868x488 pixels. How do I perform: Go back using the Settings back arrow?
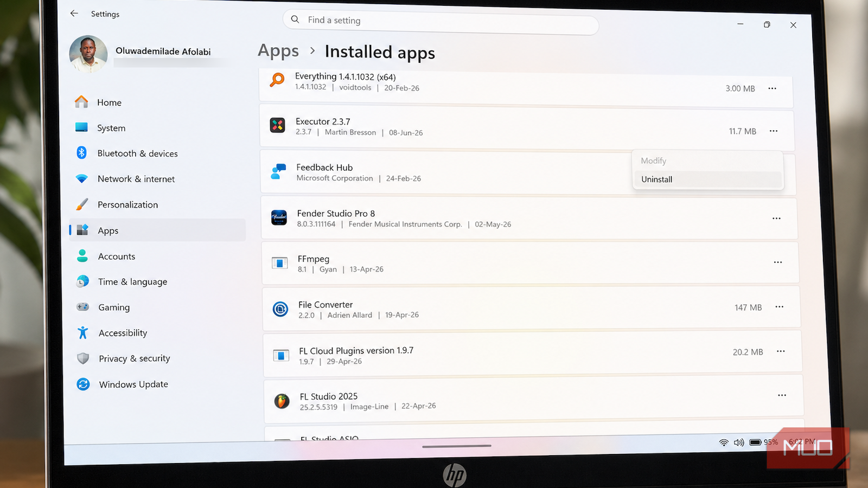point(74,14)
